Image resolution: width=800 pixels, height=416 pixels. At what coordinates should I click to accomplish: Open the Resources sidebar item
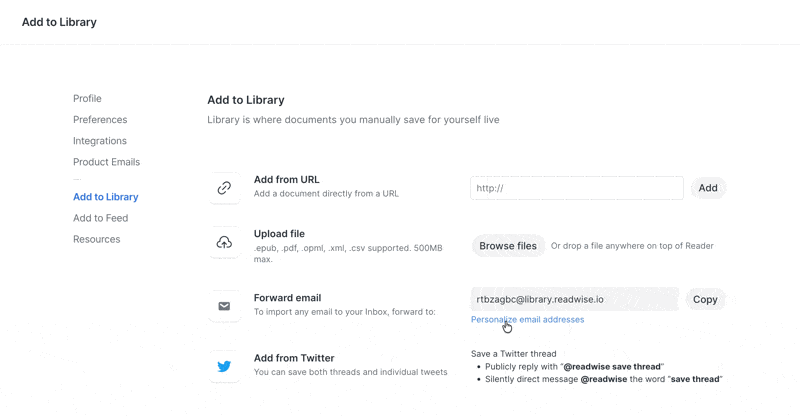coord(96,239)
